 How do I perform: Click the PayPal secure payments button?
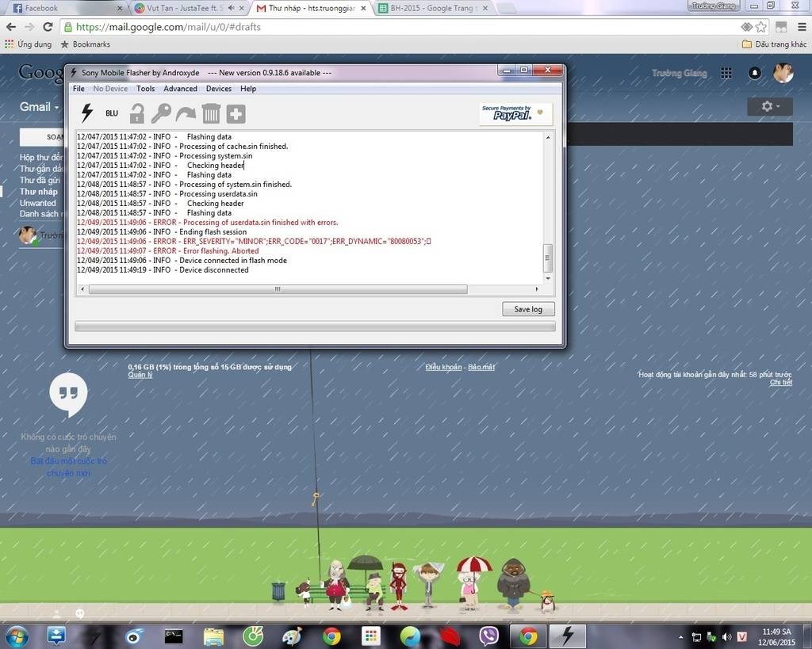click(515, 113)
